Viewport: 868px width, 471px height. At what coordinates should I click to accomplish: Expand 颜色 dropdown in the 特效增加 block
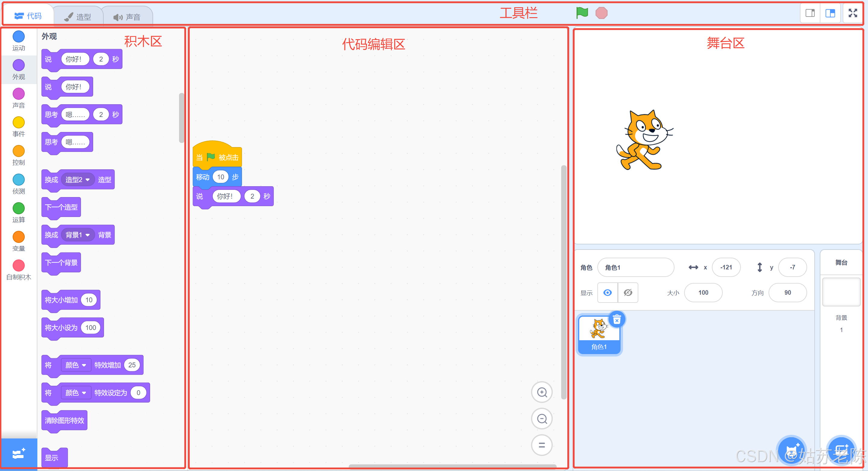[x=76, y=365]
